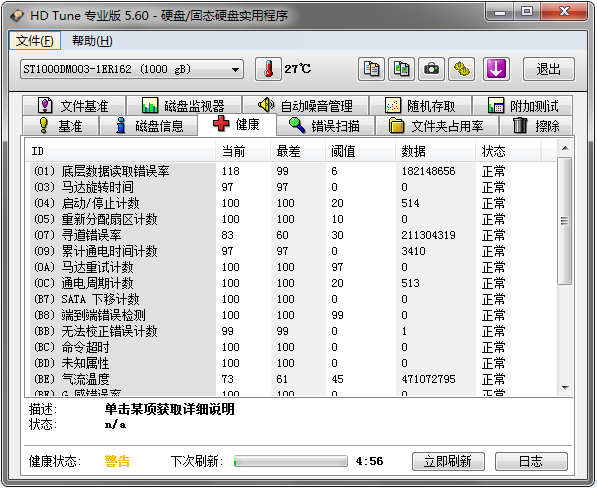This screenshot has height=488, width=597.
Task: Click the 状态 column header
Action: (508, 152)
